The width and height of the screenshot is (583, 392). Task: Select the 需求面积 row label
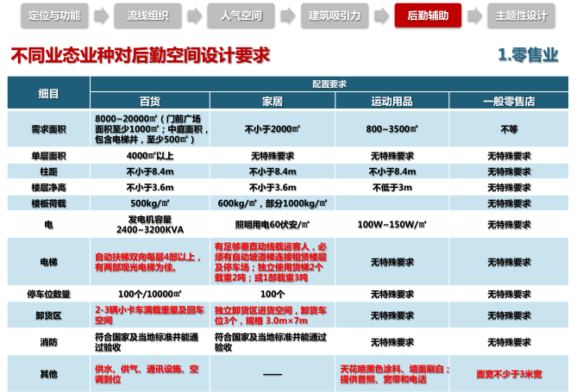click(48, 128)
